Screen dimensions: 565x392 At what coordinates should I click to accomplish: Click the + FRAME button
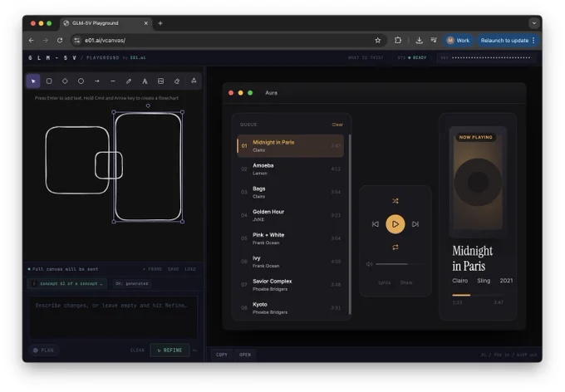pos(152,269)
